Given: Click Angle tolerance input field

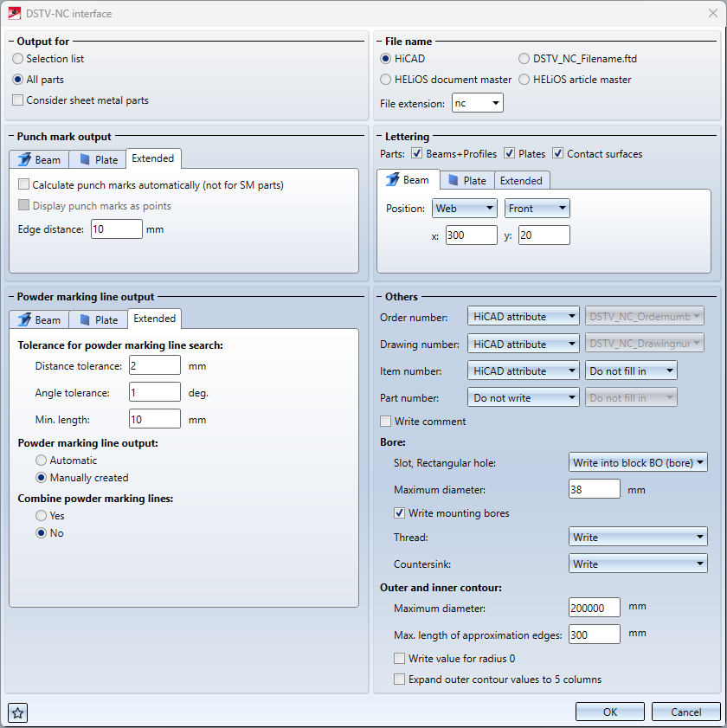Looking at the screenshot, I should (x=155, y=392).
